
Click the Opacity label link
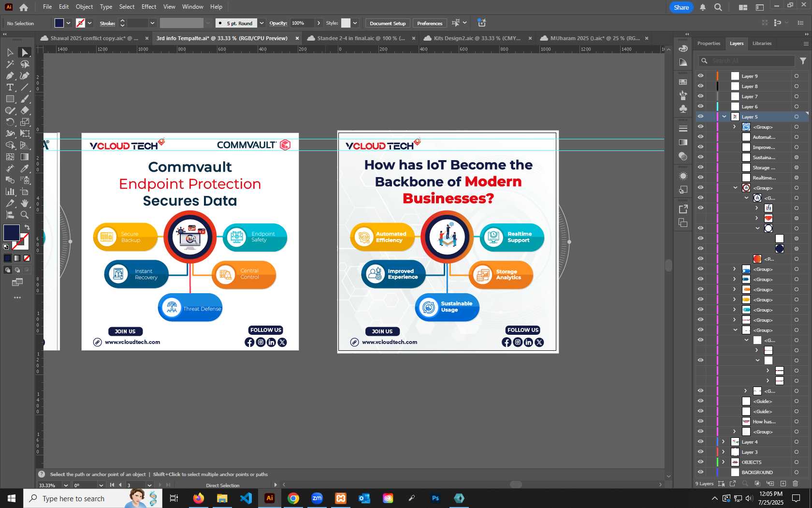pyautogui.click(x=278, y=23)
